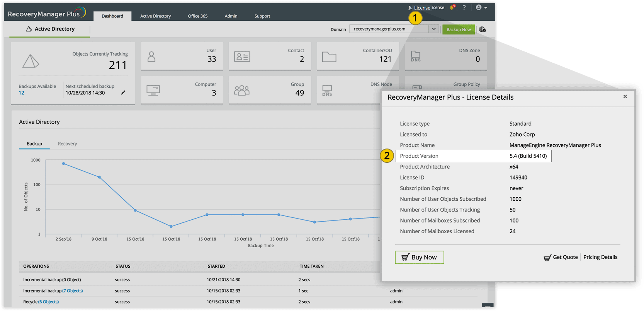Click the TIME TAKEN column header

point(312,266)
